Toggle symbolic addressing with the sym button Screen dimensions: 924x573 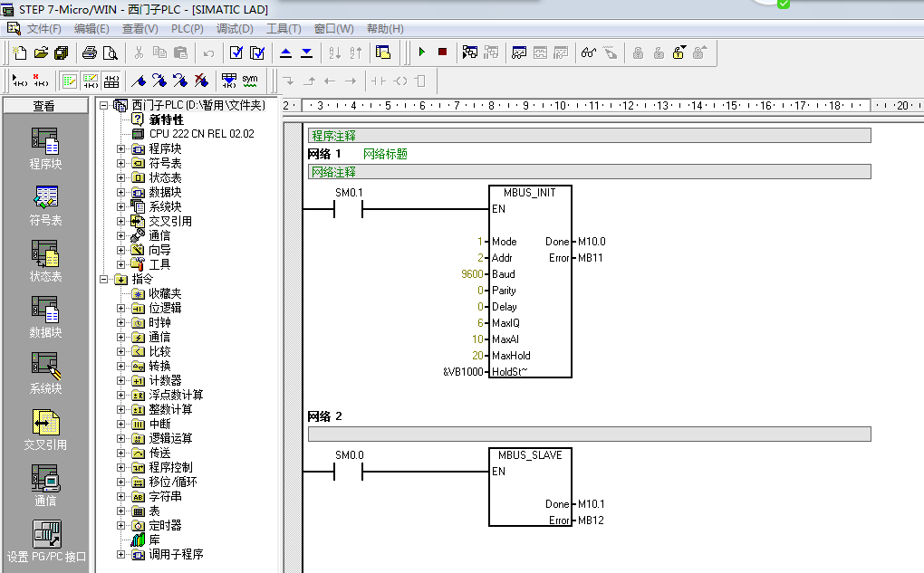pyautogui.click(x=248, y=80)
